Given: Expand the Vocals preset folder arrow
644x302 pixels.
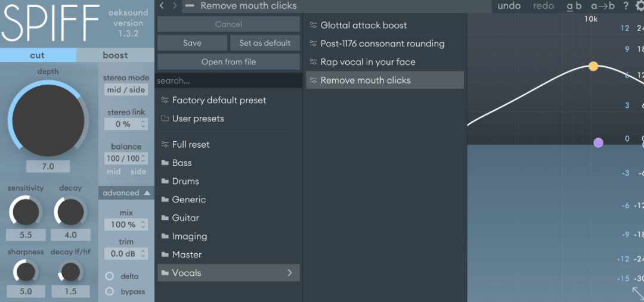Looking at the screenshot, I should 290,273.
